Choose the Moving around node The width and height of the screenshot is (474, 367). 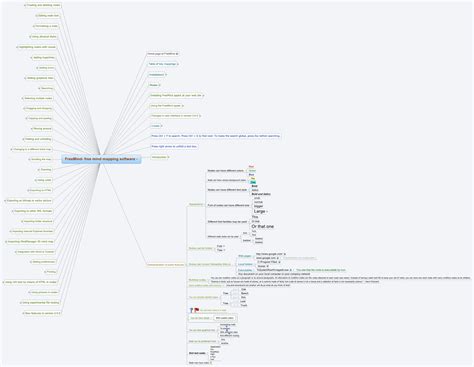coord(42,129)
